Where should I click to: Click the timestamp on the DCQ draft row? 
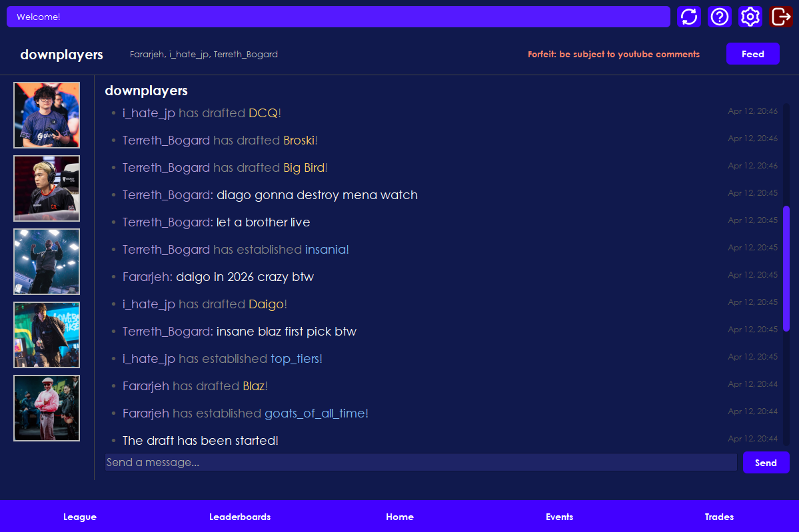click(752, 111)
